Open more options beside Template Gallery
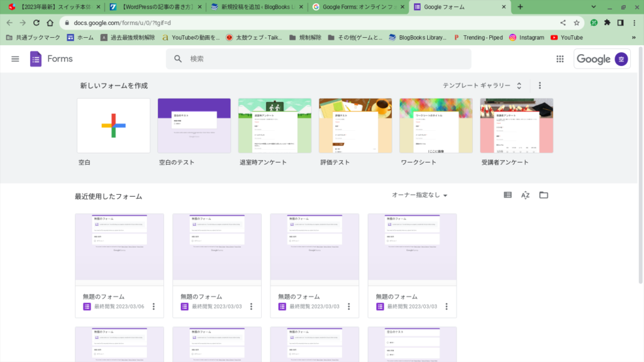The height and width of the screenshot is (362, 644). (x=540, y=85)
